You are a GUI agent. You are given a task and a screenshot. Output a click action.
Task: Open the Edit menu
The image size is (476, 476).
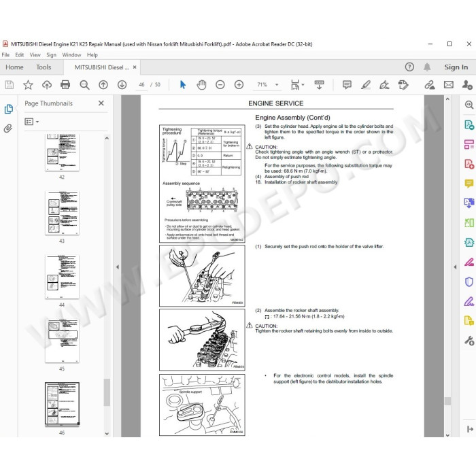click(x=20, y=55)
